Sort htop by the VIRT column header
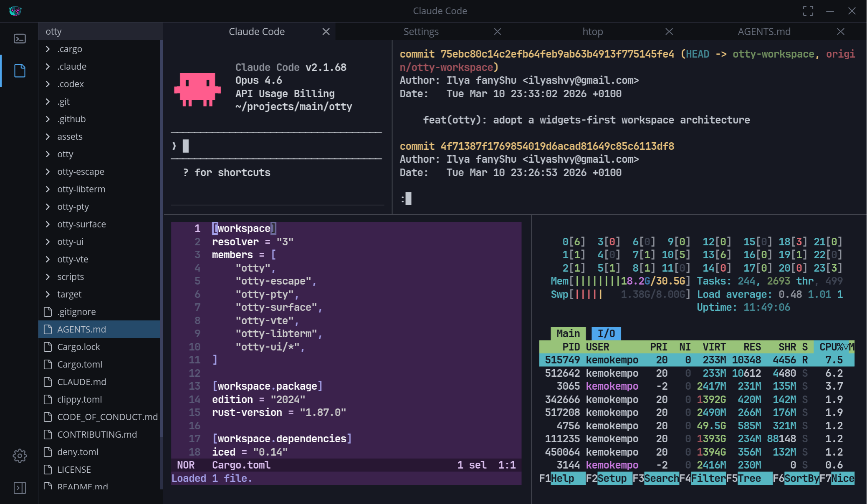867x504 pixels. (714, 347)
